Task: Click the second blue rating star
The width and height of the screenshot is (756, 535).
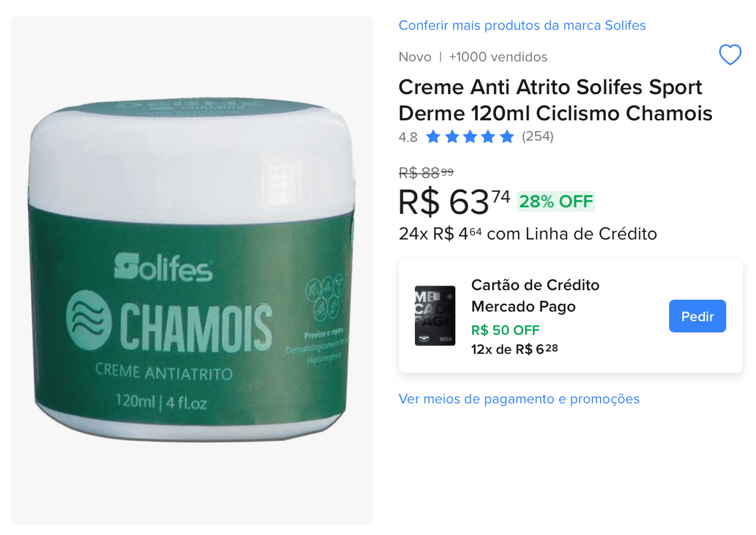Action: pos(452,137)
